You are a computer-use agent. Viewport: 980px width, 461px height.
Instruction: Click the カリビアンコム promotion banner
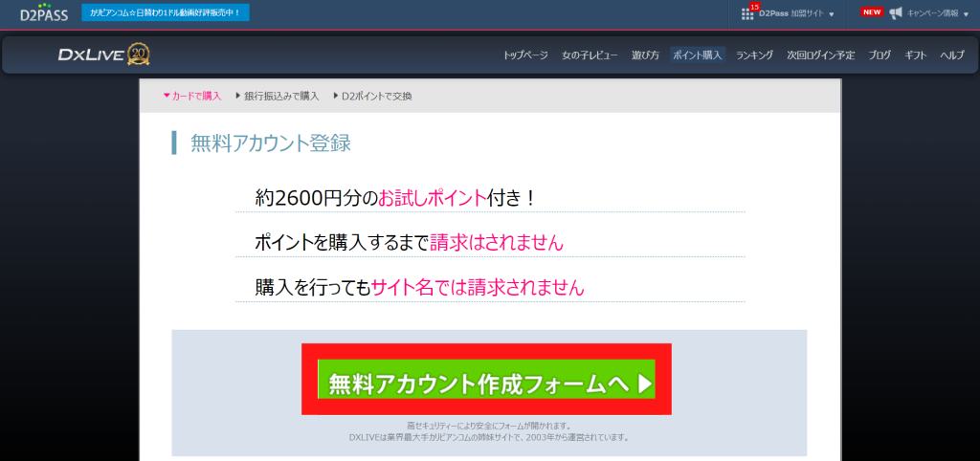(x=166, y=13)
